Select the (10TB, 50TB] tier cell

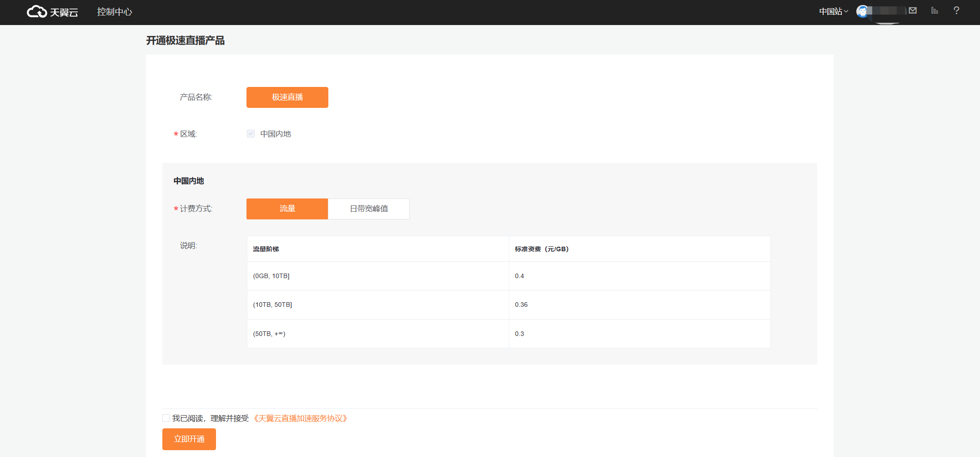[378, 305]
